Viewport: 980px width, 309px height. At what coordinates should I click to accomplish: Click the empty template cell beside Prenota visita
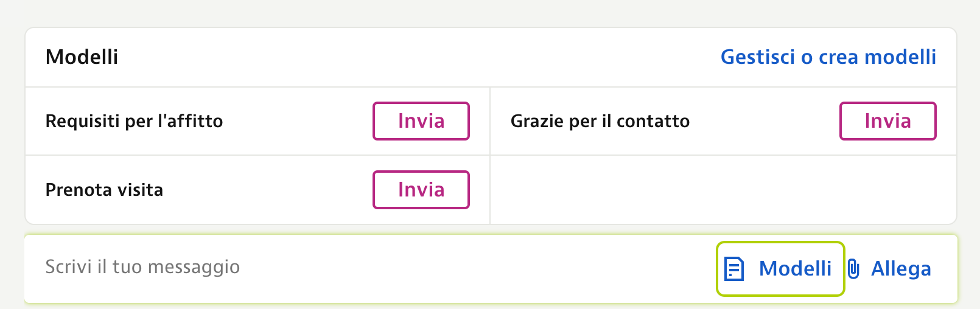pyautogui.click(x=723, y=190)
